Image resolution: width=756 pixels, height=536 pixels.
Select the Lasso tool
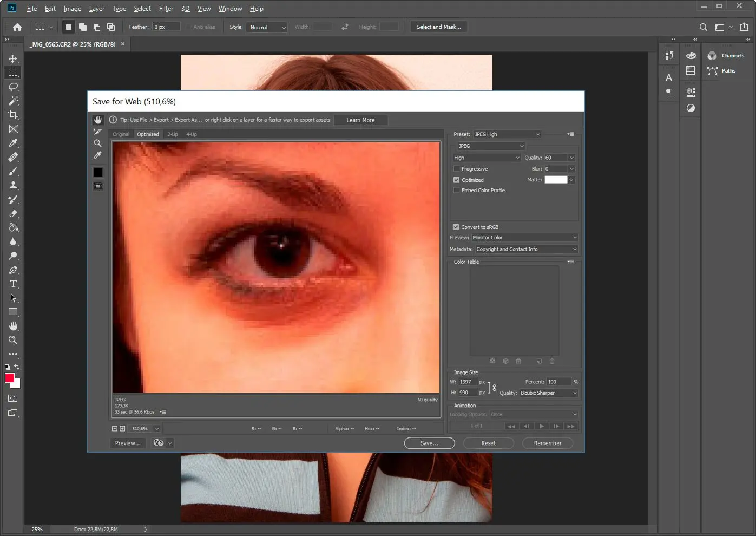(13, 87)
